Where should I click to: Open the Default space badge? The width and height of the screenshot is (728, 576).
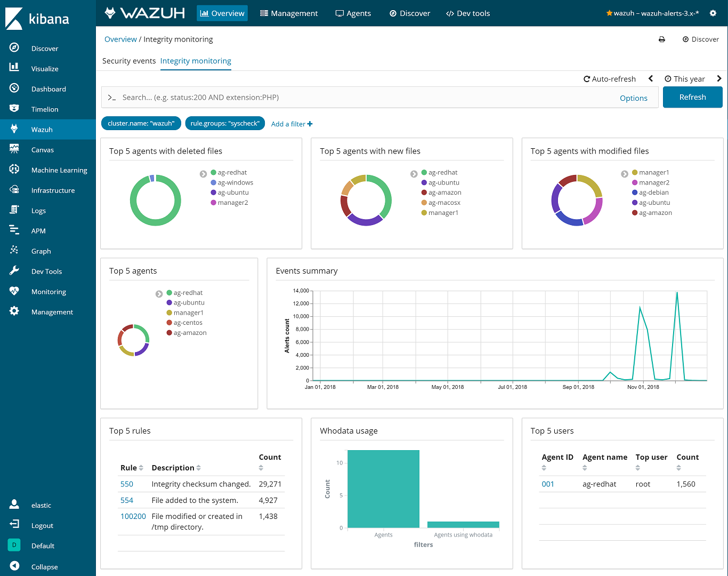click(x=14, y=545)
